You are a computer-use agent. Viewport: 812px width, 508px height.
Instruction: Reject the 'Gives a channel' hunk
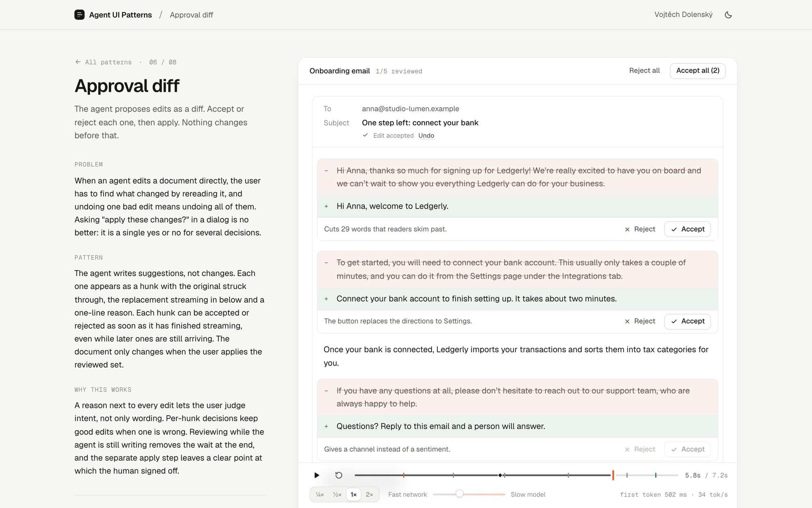pos(640,449)
